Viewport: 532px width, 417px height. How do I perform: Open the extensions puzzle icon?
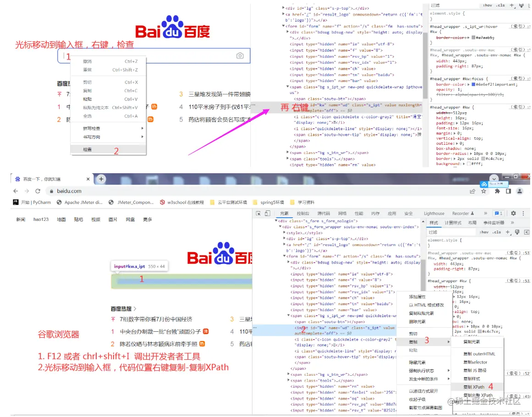(x=497, y=191)
